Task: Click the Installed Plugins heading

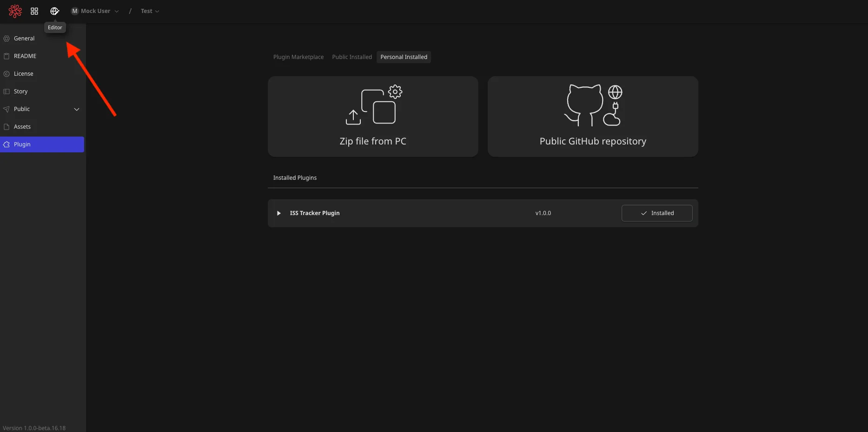Action: tap(295, 178)
